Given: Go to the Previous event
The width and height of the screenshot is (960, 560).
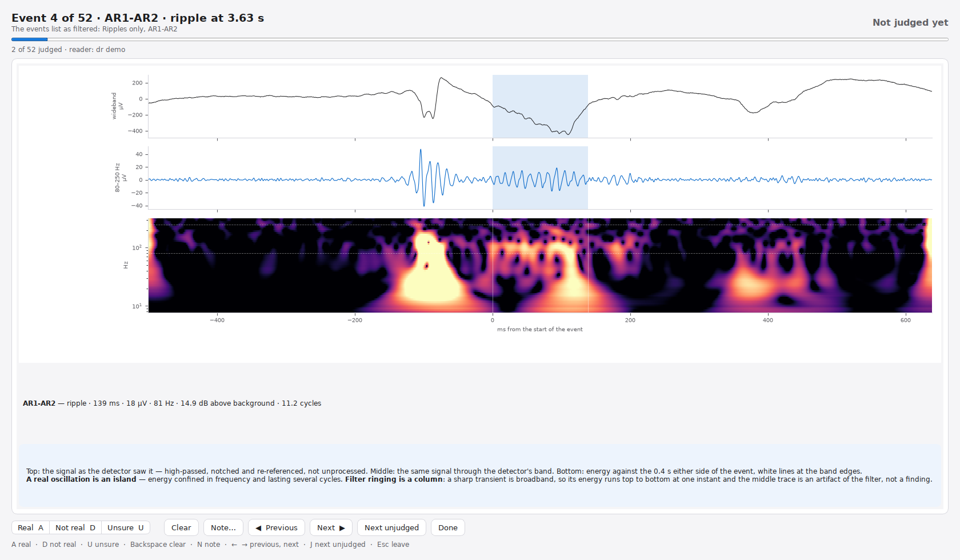Looking at the screenshot, I should click(277, 527).
